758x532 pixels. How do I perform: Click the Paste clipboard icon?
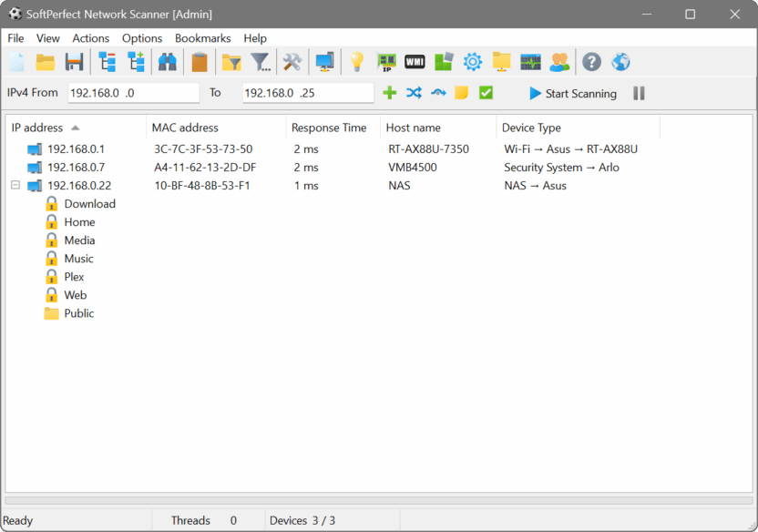click(x=200, y=62)
